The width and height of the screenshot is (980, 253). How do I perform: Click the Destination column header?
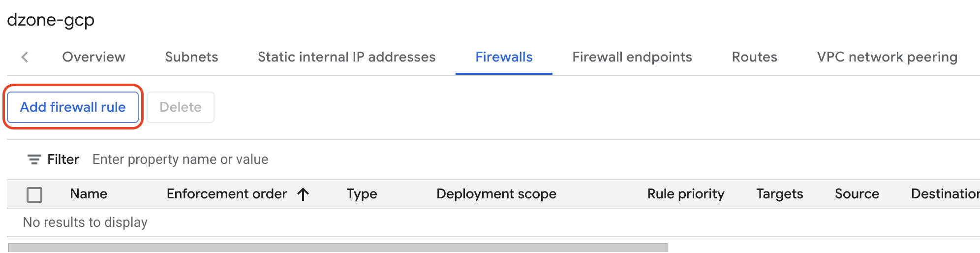click(x=945, y=194)
